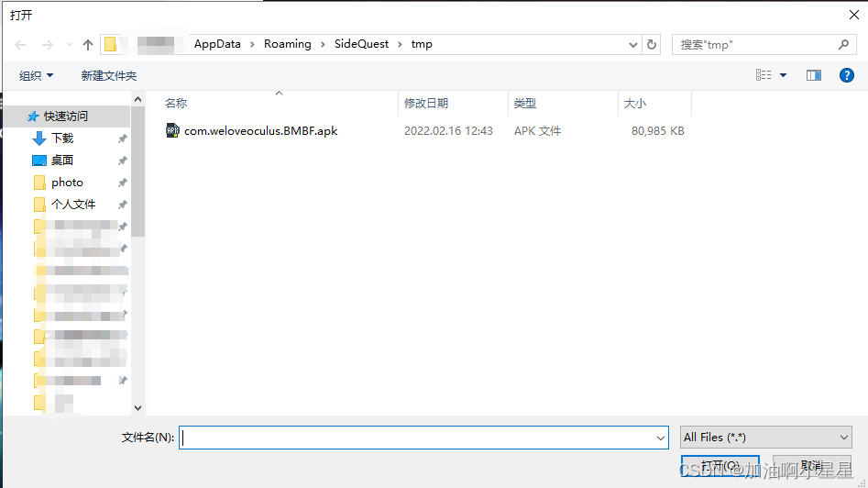The height and width of the screenshot is (488, 868).
Task: Toggle the preview pane icon
Action: point(814,75)
